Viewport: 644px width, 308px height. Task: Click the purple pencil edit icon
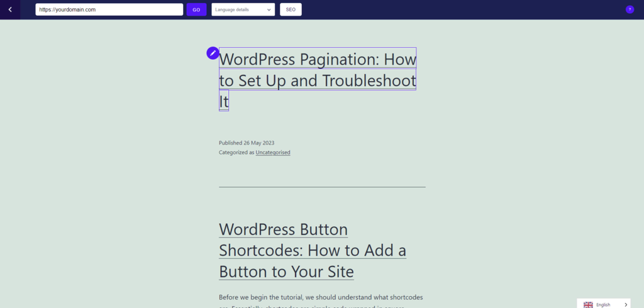tap(213, 53)
